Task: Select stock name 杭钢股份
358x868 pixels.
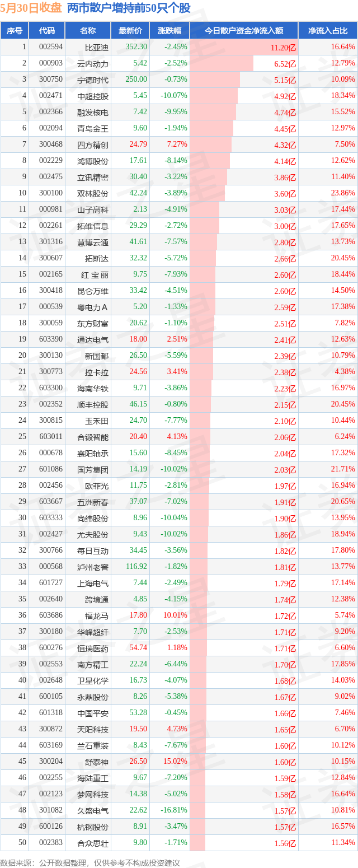Action: [x=93, y=827]
